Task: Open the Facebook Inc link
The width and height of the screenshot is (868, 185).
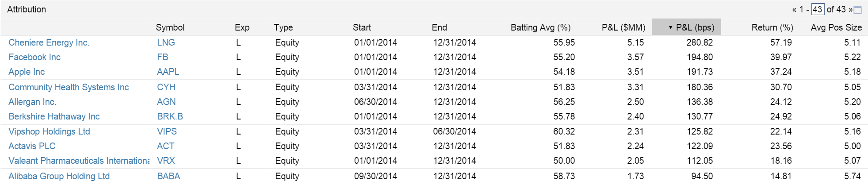Action: (x=34, y=57)
